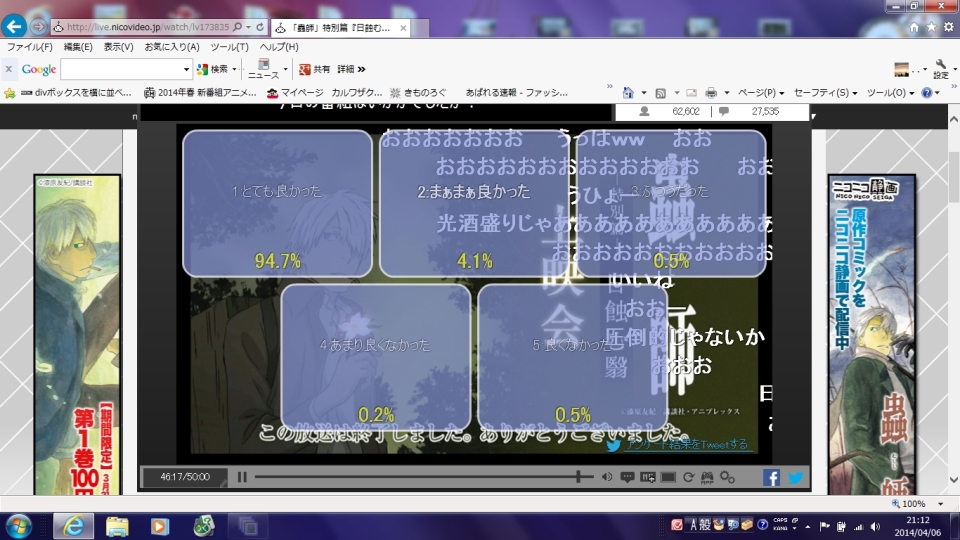Open the ヘルプ(H) menu
Viewport: 960px width, 540px height.
click(279, 47)
